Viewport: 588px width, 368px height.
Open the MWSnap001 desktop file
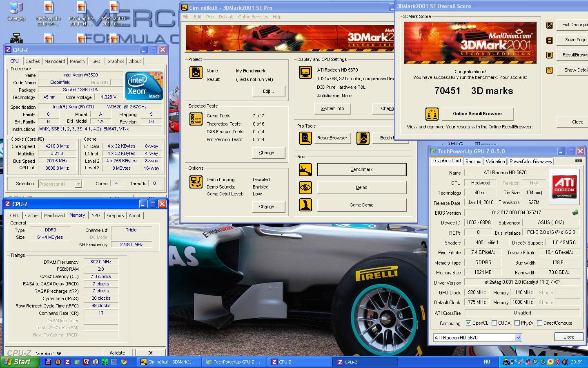49,13
